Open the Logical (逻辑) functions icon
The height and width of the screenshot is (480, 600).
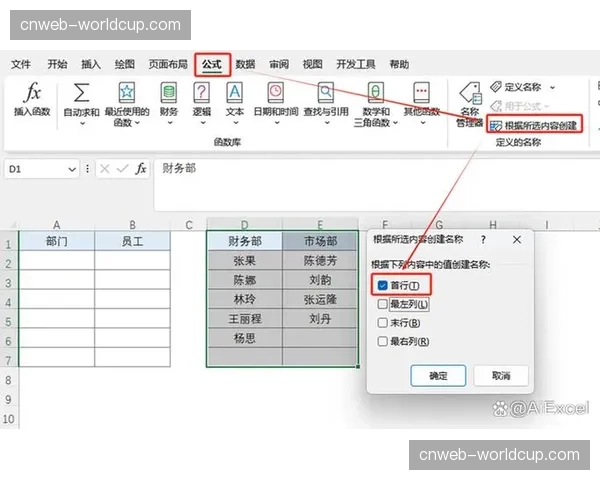tap(202, 93)
